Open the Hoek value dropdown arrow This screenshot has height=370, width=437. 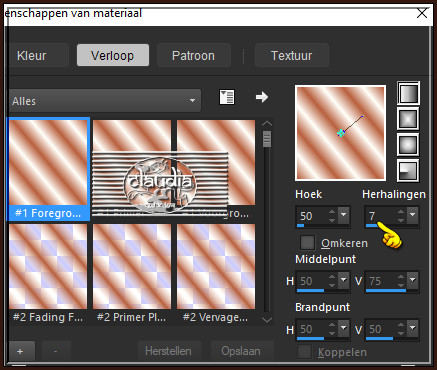tap(343, 216)
